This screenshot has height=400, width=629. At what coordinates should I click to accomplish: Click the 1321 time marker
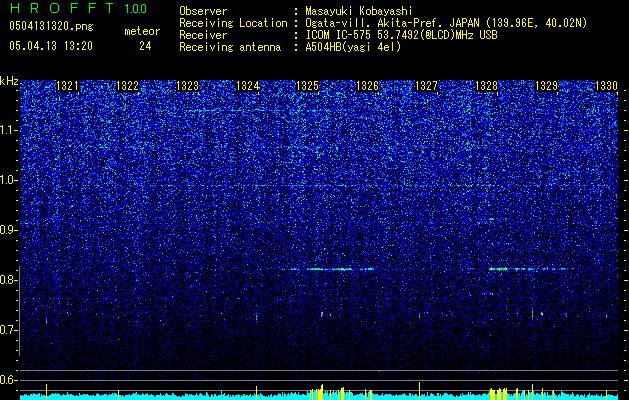[67, 86]
